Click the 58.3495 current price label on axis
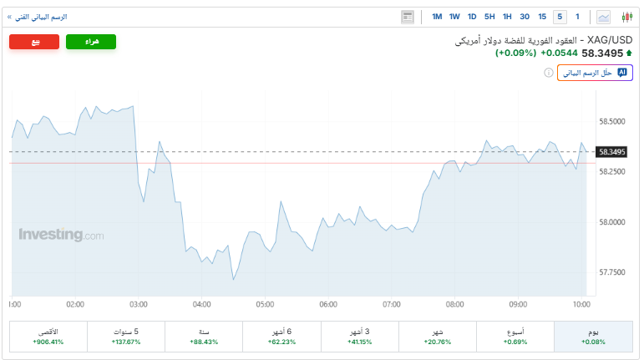This screenshot has width=644, height=360. tap(612, 152)
